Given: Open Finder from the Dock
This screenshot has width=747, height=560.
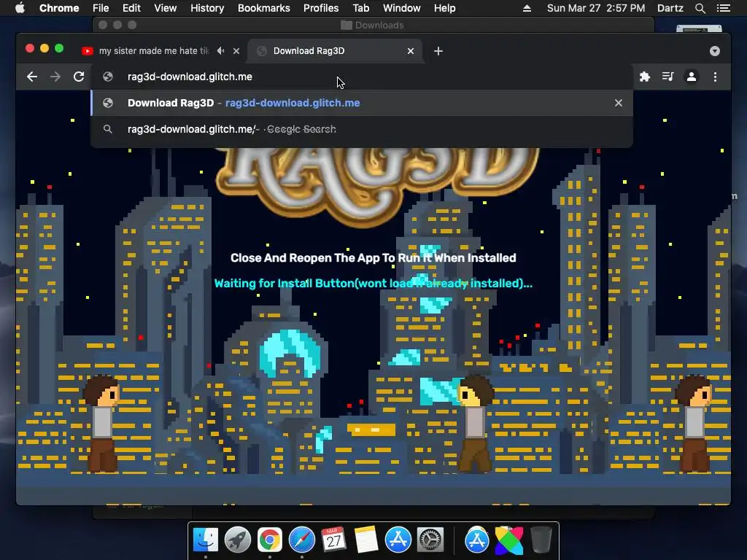Looking at the screenshot, I should (x=206, y=540).
